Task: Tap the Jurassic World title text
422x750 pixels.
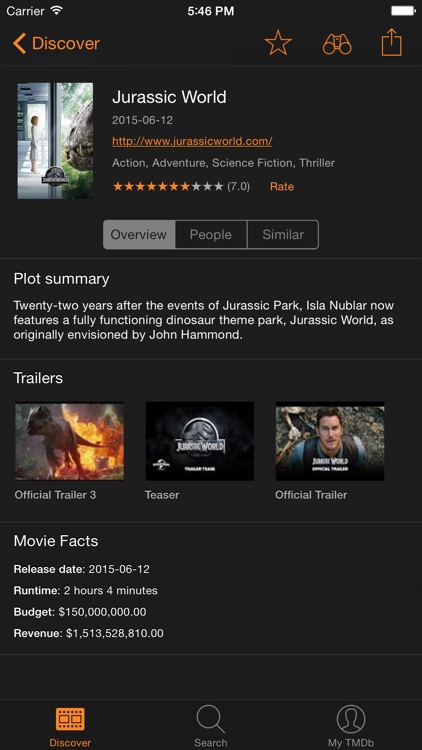Action: pos(169,97)
